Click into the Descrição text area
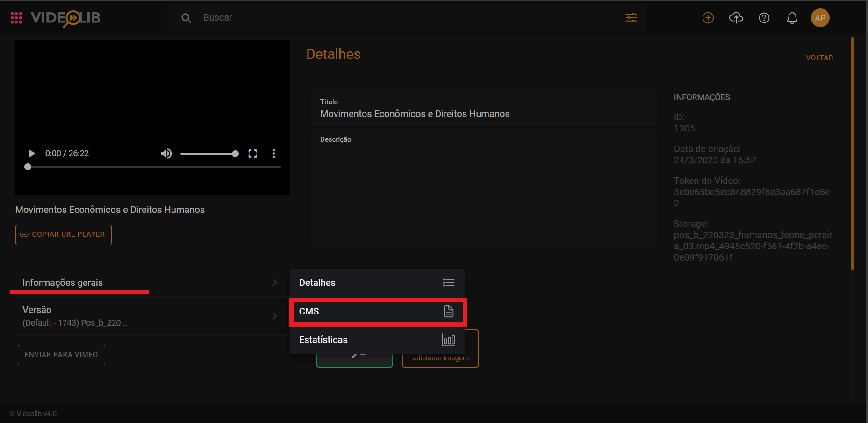The height and width of the screenshot is (423, 868). pyautogui.click(x=484, y=187)
